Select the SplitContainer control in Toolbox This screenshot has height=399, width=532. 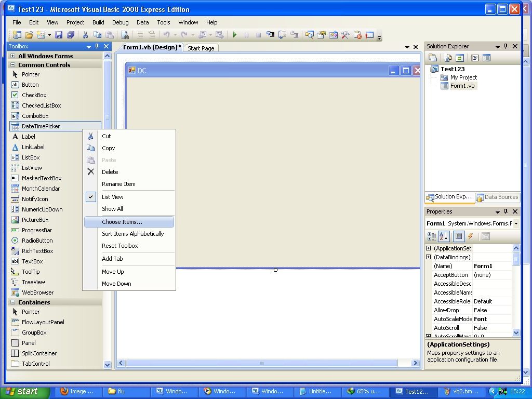[55, 353]
